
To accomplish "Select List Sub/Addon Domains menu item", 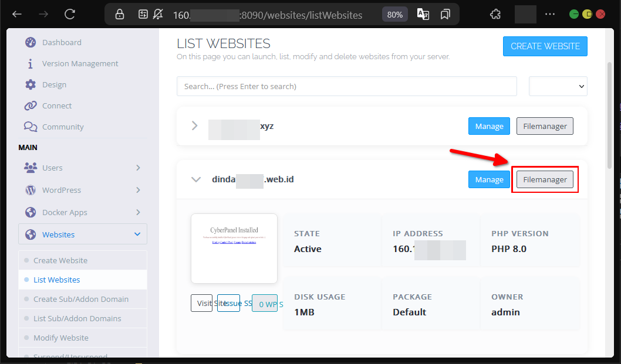I will point(77,318).
